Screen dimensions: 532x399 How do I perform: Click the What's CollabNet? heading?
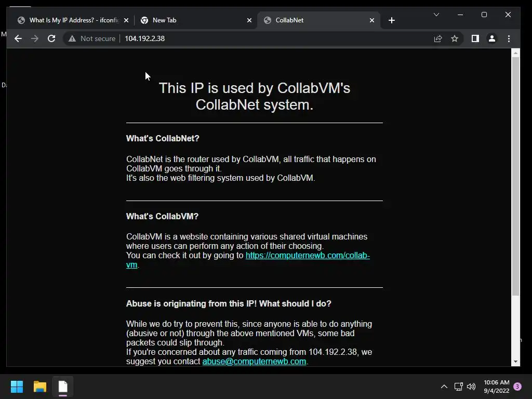[x=163, y=138]
